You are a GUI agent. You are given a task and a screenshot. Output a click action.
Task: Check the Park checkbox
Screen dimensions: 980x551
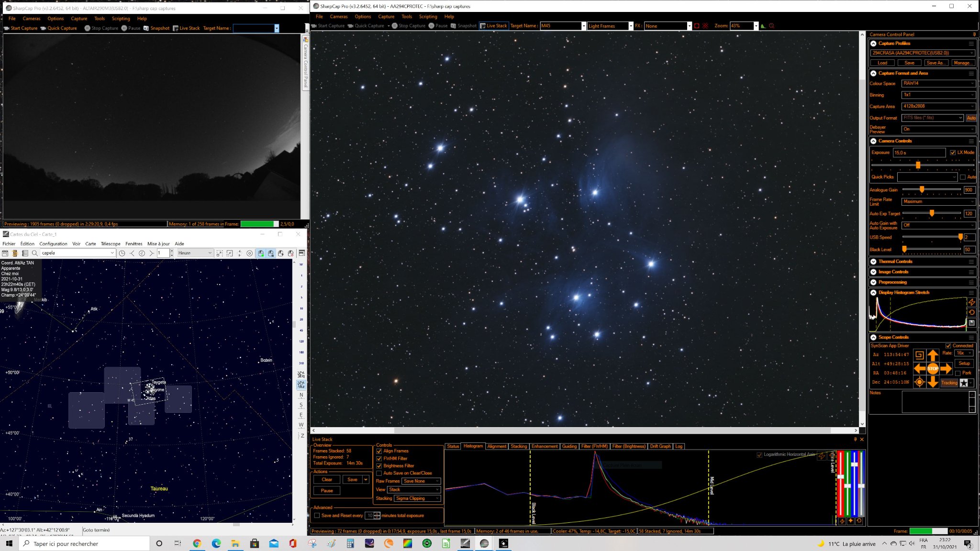pos(958,373)
